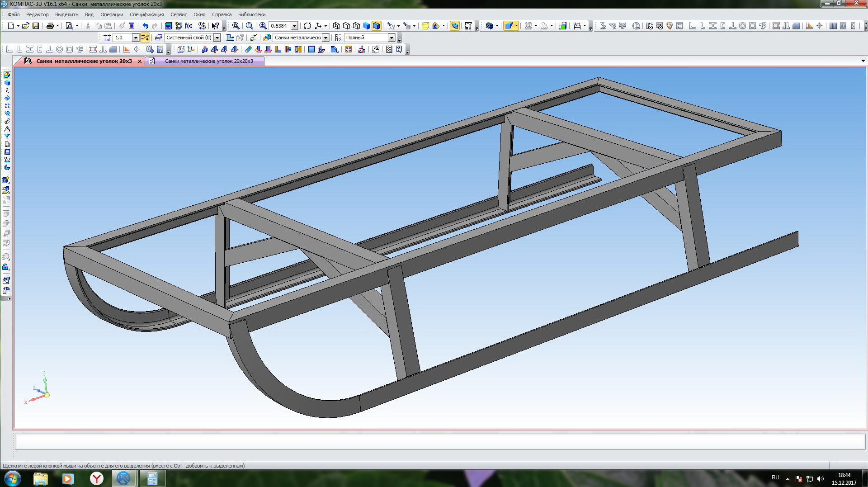868x487 pixels.
Task: Close the Санки уголок 20x3 tab
Action: coord(140,61)
